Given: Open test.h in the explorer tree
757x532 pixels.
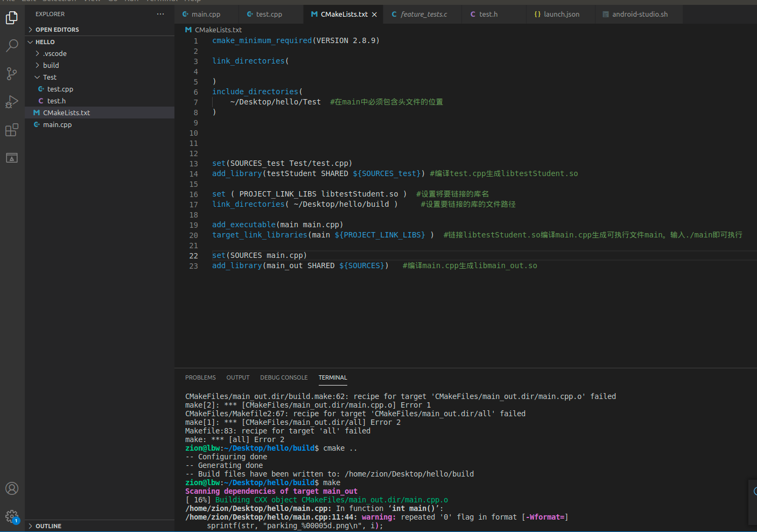Looking at the screenshot, I should [x=100, y=101].
